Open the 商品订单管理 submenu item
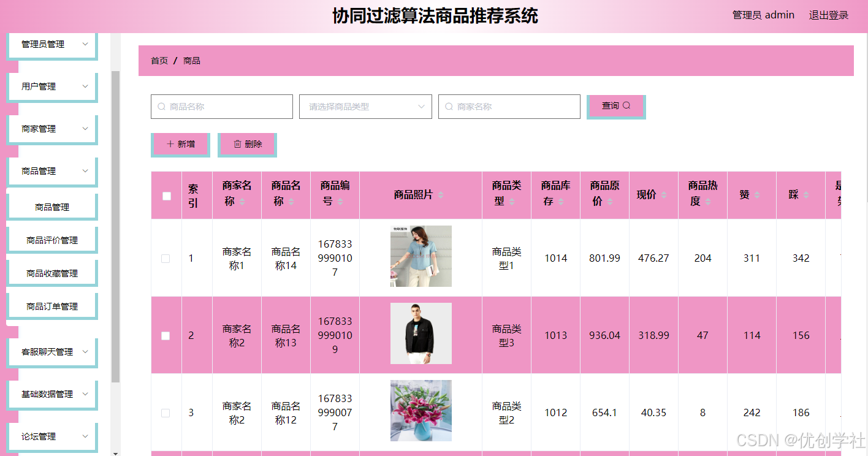This screenshot has height=456, width=868. [52, 306]
